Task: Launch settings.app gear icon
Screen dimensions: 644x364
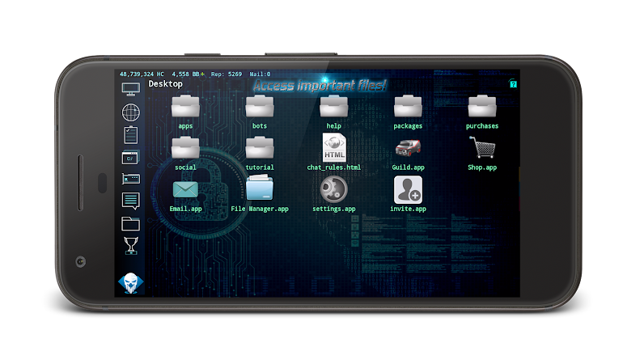Action: (333, 189)
